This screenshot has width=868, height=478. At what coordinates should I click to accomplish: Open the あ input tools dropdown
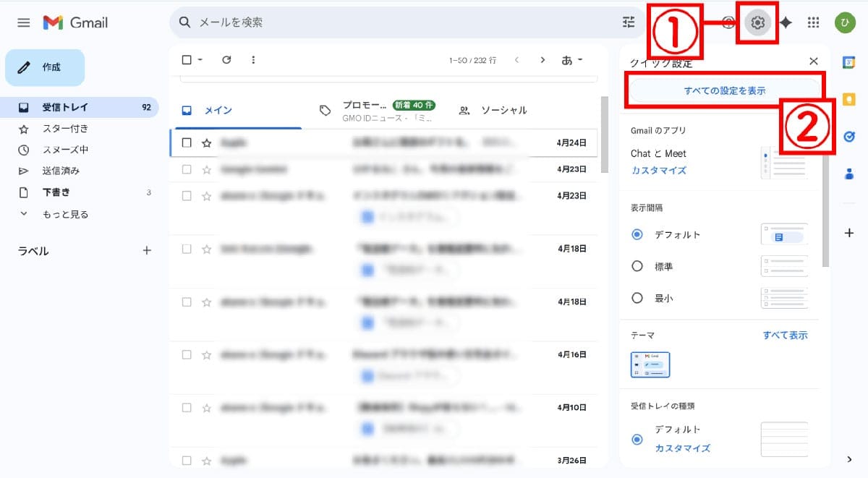(572, 60)
